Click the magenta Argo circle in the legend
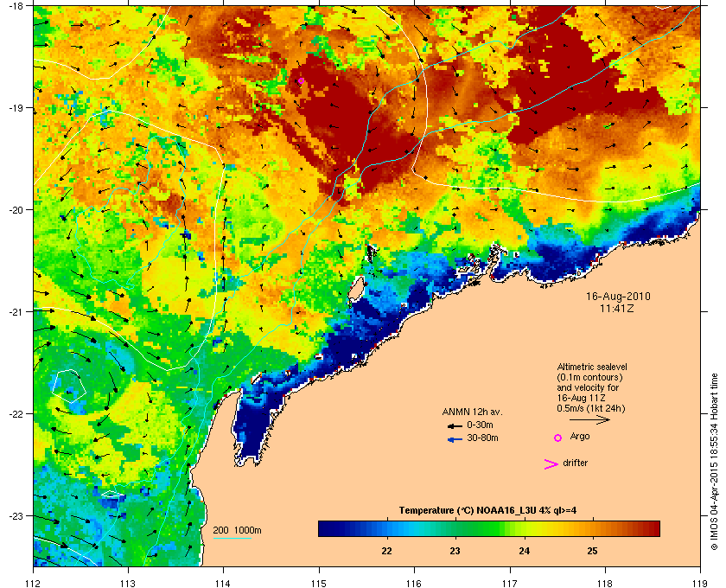 [x=558, y=438]
